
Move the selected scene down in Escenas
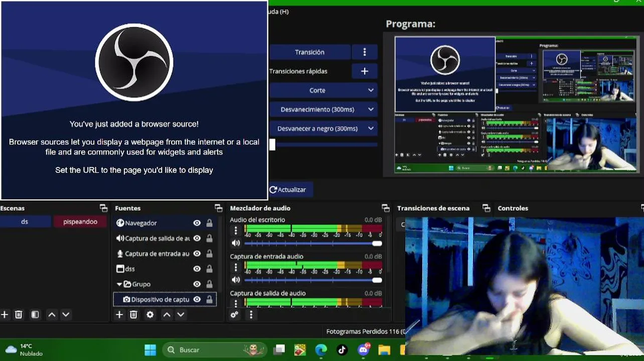coord(66,315)
